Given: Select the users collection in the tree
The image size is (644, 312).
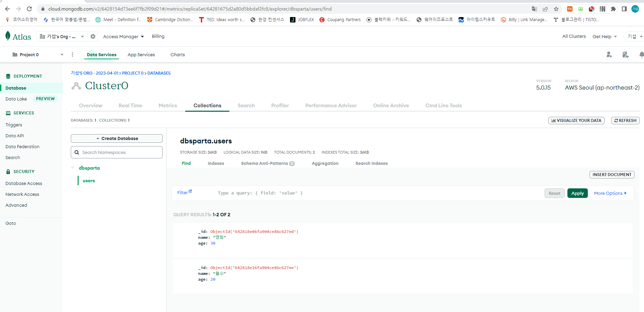Looking at the screenshot, I should point(89,181).
